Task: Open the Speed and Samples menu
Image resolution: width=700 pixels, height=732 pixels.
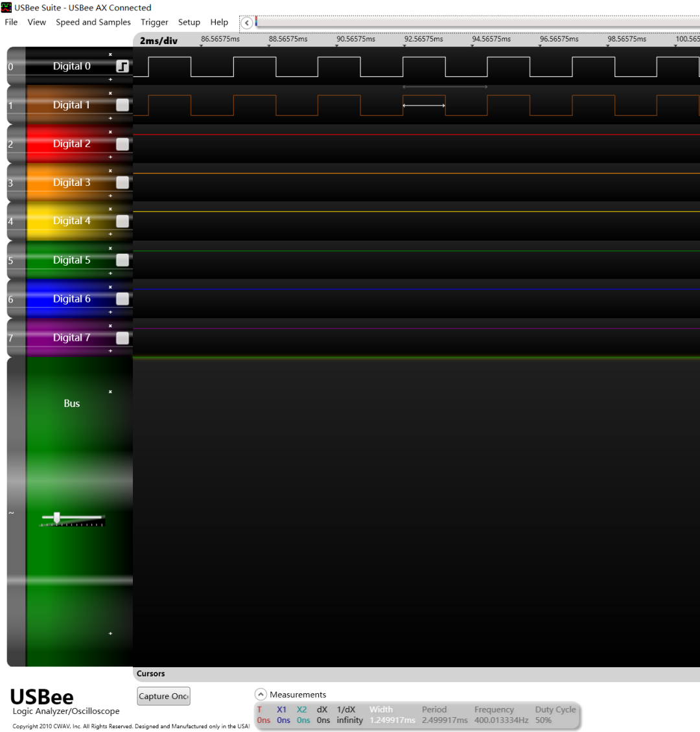Action: click(93, 22)
